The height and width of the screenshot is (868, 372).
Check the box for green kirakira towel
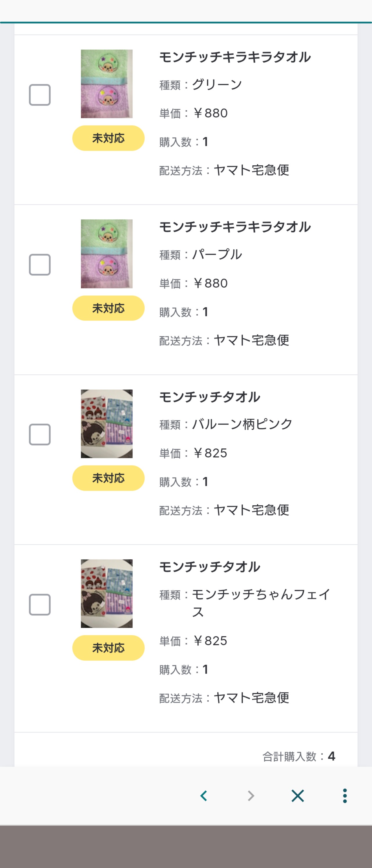pos(40,95)
